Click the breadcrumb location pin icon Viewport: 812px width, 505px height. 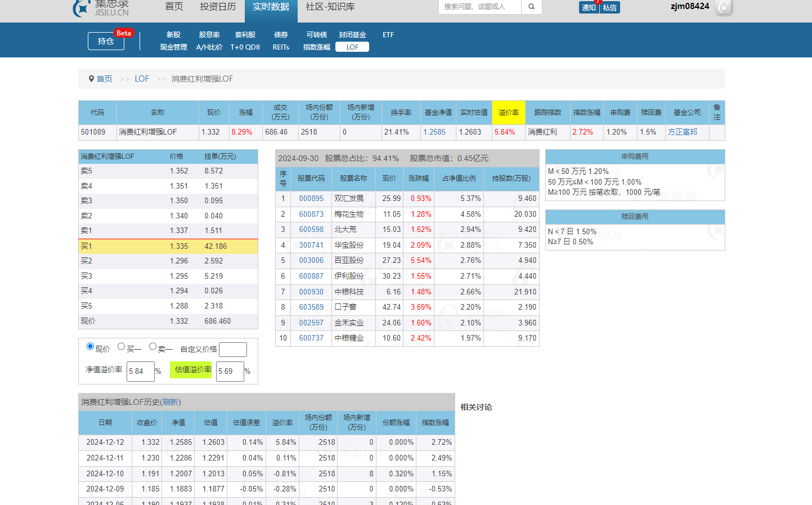click(x=91, y=79)
